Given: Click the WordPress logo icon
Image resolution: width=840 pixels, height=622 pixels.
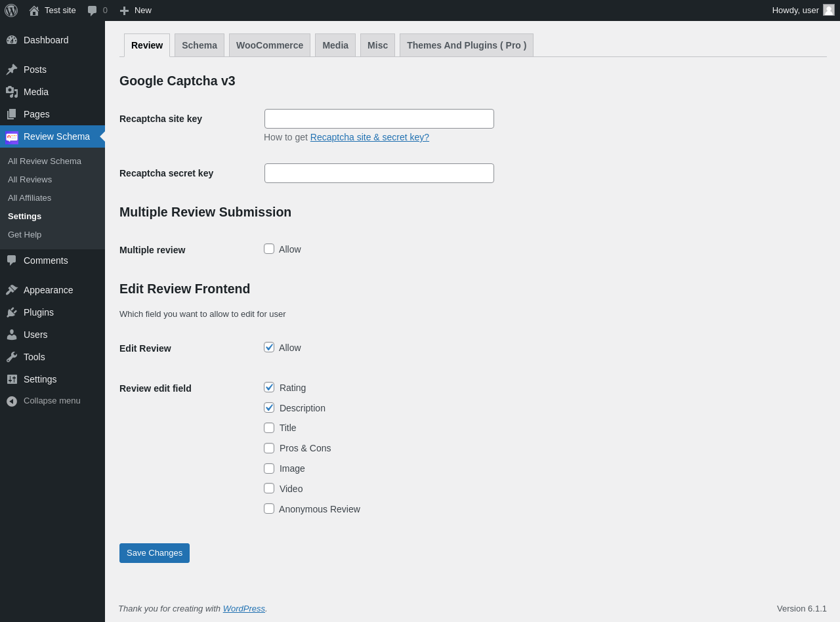Looking at the screenshot, I should point(11,10).
